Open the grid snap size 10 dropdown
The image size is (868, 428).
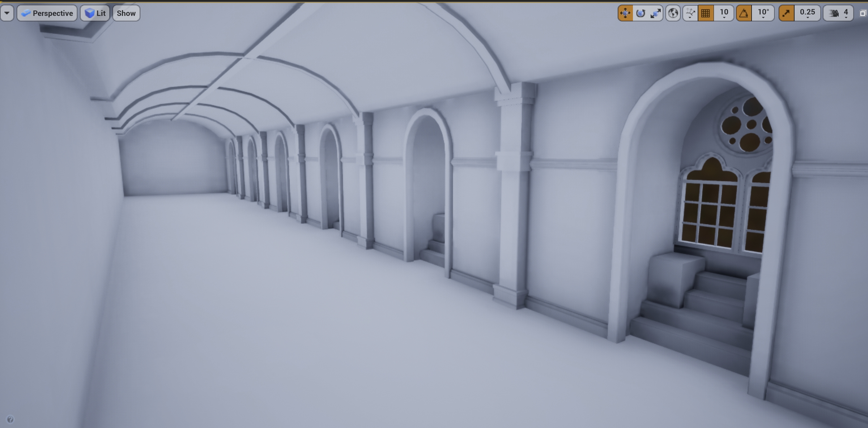(x=724, y=13)
